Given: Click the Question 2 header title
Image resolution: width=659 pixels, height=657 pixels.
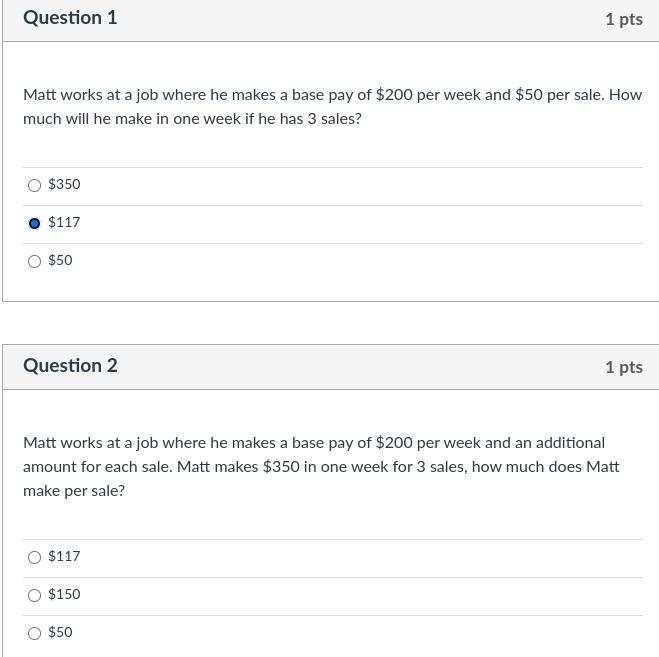Looking at the screenshot, I should coord(70,366).
